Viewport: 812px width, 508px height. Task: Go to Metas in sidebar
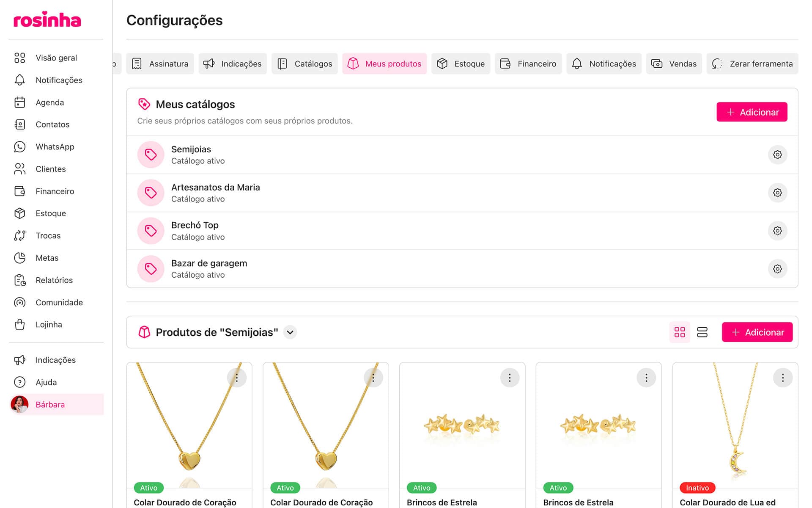[x=47, y=258]
